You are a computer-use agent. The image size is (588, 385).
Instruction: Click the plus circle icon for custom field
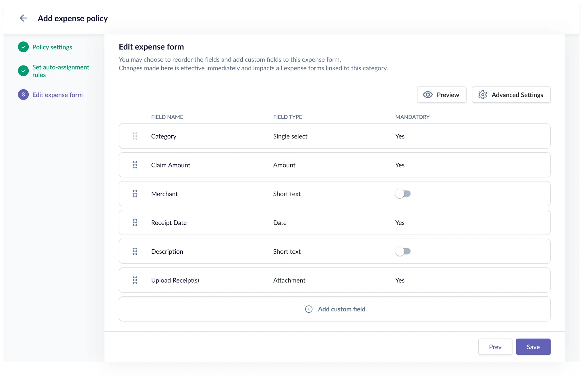[x=309, y=309]
